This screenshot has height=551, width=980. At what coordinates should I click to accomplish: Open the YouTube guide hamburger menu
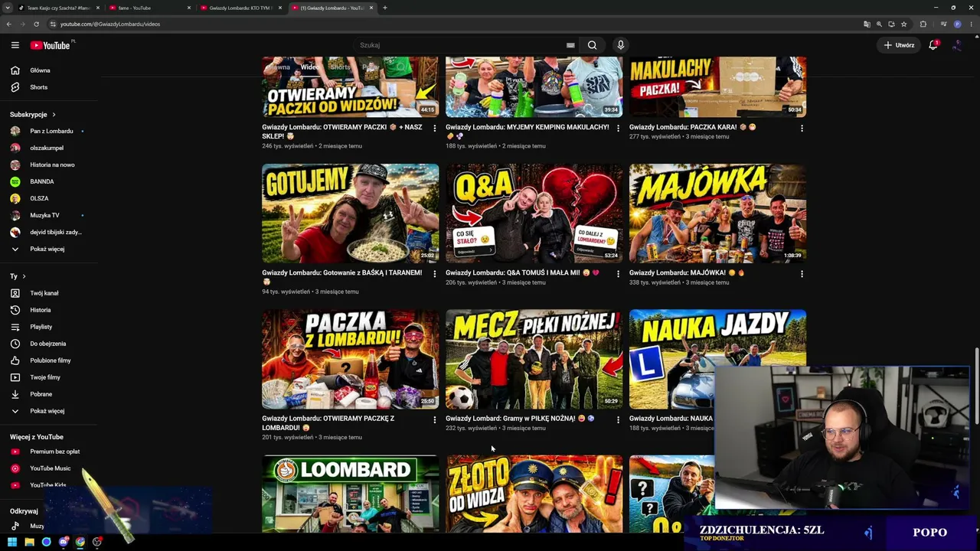15,45
